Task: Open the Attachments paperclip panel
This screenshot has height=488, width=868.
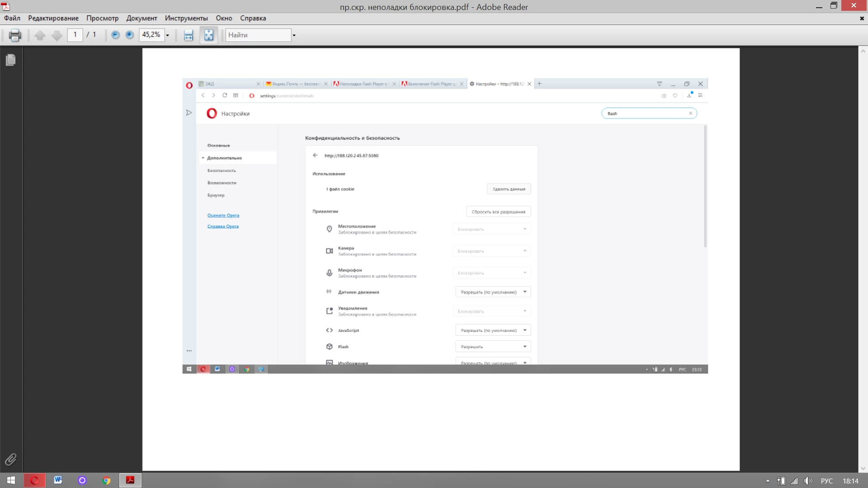Action: 11,460
